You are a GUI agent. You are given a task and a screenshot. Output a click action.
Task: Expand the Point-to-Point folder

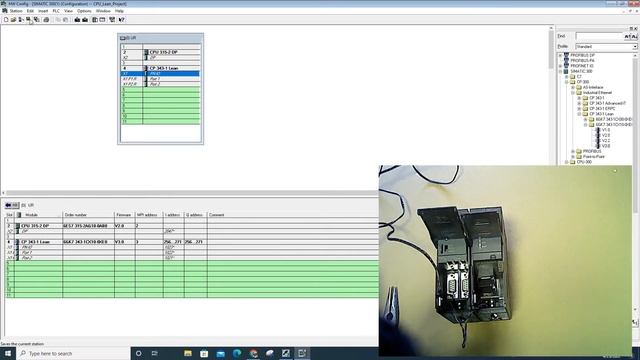point(573,156)
